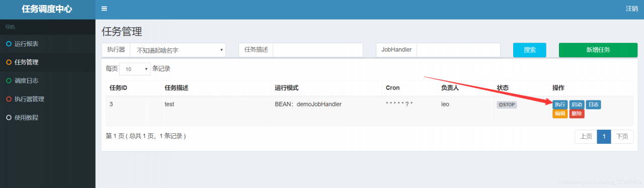
Task: Click the green 新增任务 button
Action: tap(598, 50)
